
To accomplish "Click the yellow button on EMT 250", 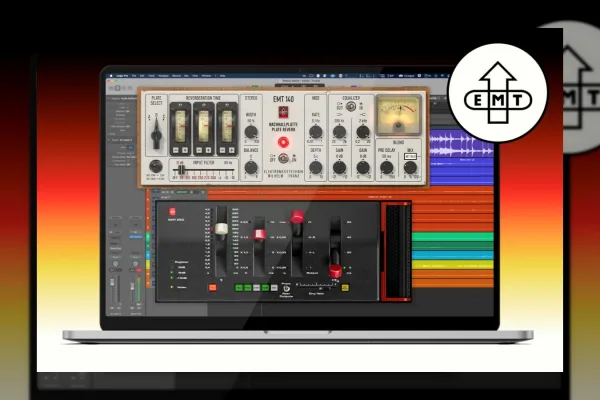I will point(345,287).
